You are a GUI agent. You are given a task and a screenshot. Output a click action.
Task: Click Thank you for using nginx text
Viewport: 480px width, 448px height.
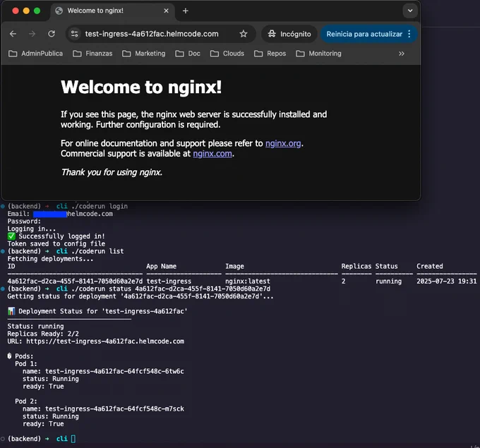[x=112, y=172]
